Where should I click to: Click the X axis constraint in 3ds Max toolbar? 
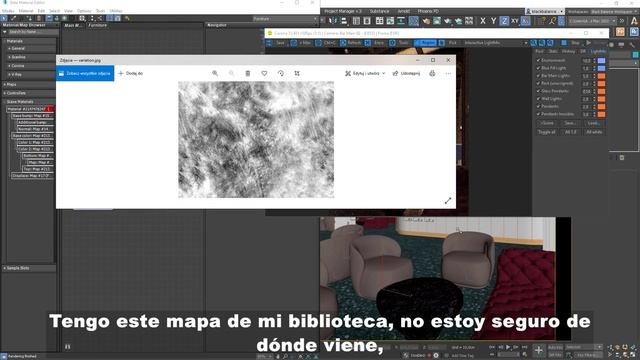pyautogui.click(x=483, y=20)
